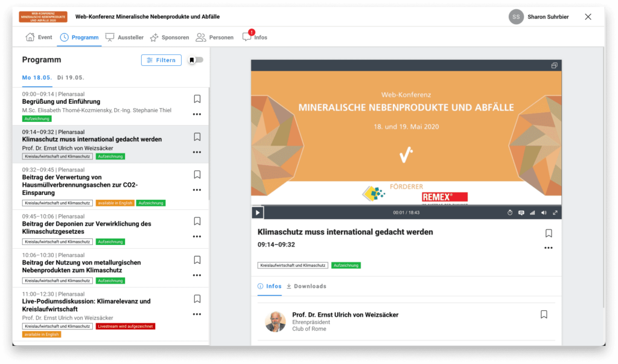Mute the video with the speaker icon
Screen dimensions: 618x364
coord(543,212)
